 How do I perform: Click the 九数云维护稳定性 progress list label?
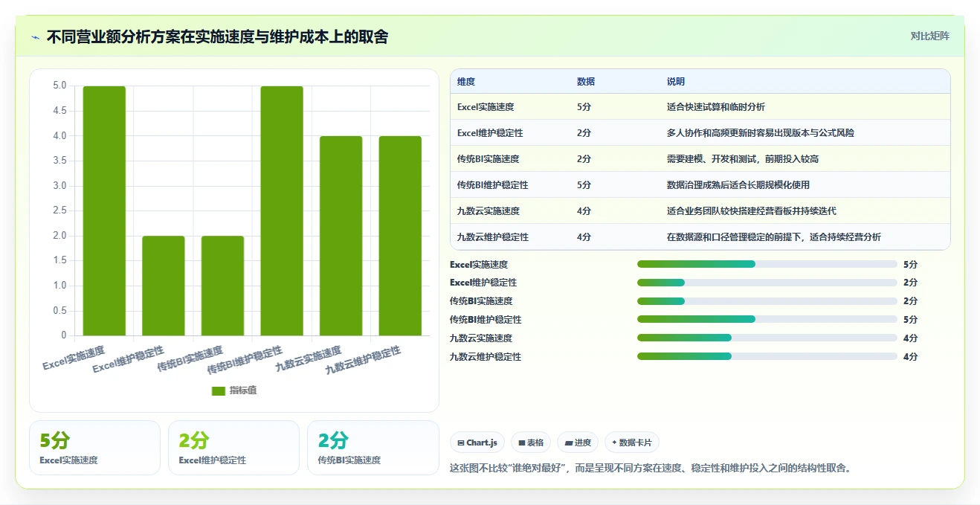pos(486,357)
